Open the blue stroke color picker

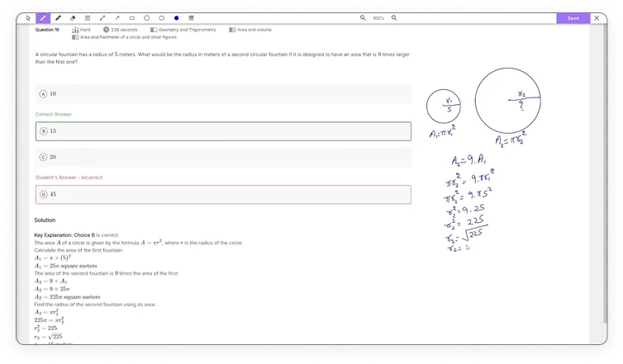click(177, 18)
